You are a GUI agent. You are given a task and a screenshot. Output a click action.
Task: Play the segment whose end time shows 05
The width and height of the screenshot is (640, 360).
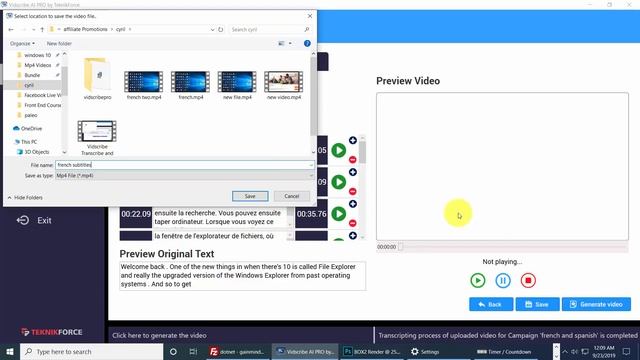pos(338,150)
